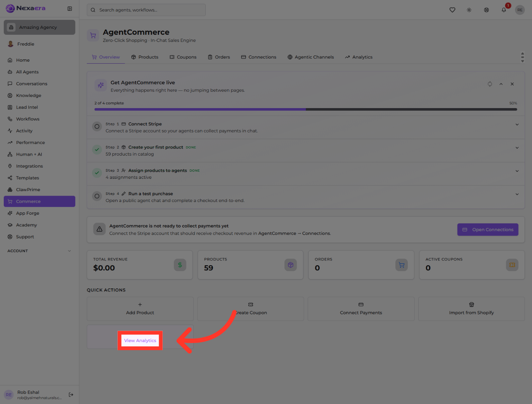Screen dimensions: 532x404
Task: Open the favorites heart icon
Action: [x=452, y=10]
